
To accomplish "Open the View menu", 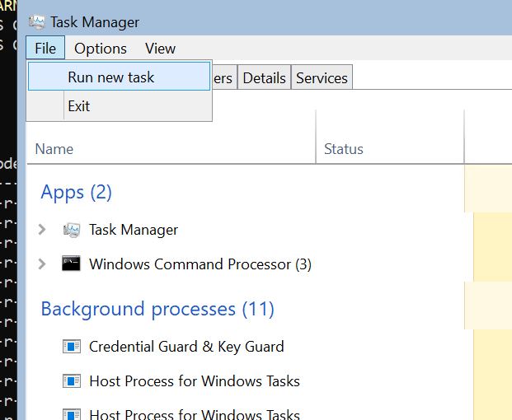I will pos(160,49).
